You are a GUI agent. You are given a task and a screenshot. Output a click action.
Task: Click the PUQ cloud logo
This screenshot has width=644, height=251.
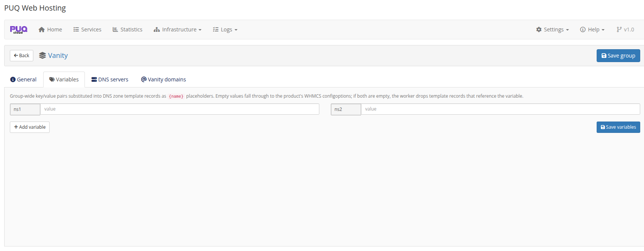19,30
